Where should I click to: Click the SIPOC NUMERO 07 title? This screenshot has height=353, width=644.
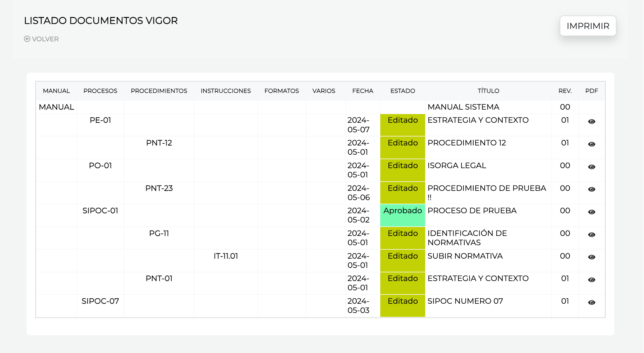click(x=465, y=301)
